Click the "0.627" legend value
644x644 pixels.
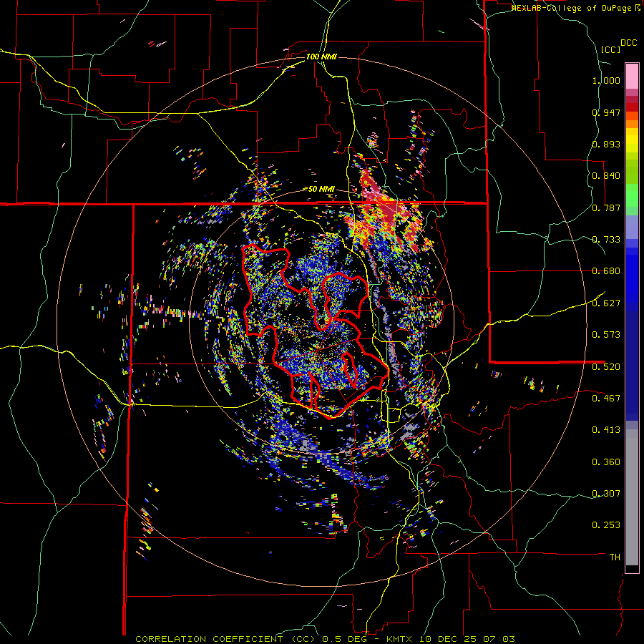606,303
